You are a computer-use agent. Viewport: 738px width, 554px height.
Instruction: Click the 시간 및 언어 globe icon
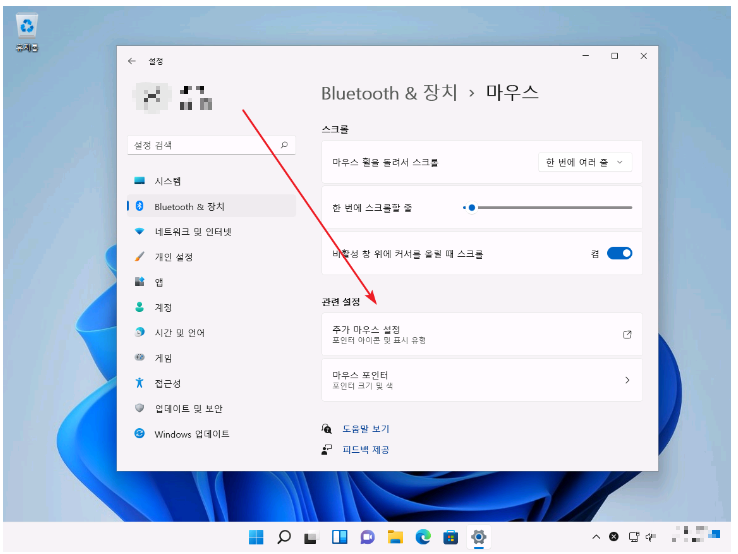(139, 332)
